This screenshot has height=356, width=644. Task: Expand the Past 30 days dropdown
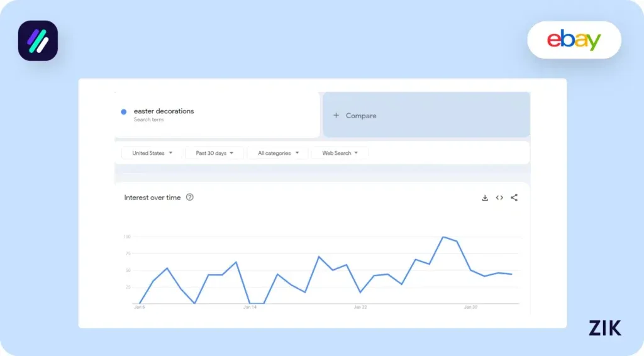[x=214, y=153]
